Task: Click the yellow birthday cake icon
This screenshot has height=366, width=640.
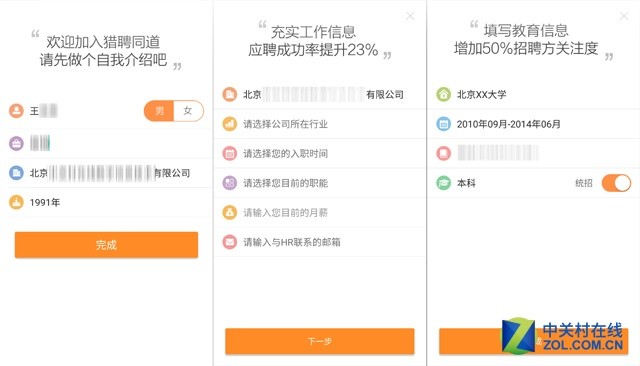Action: point(16,202)
